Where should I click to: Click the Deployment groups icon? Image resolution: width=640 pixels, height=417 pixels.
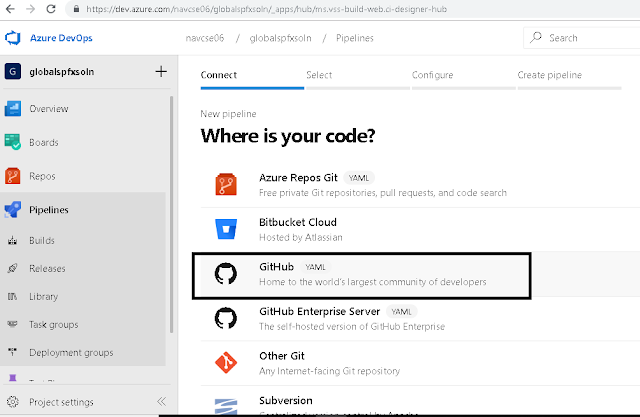point(13,352)
